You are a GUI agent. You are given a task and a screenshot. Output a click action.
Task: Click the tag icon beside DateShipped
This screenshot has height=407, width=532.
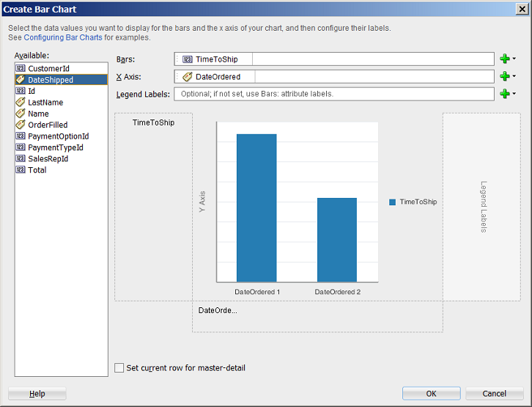(21, 79)
